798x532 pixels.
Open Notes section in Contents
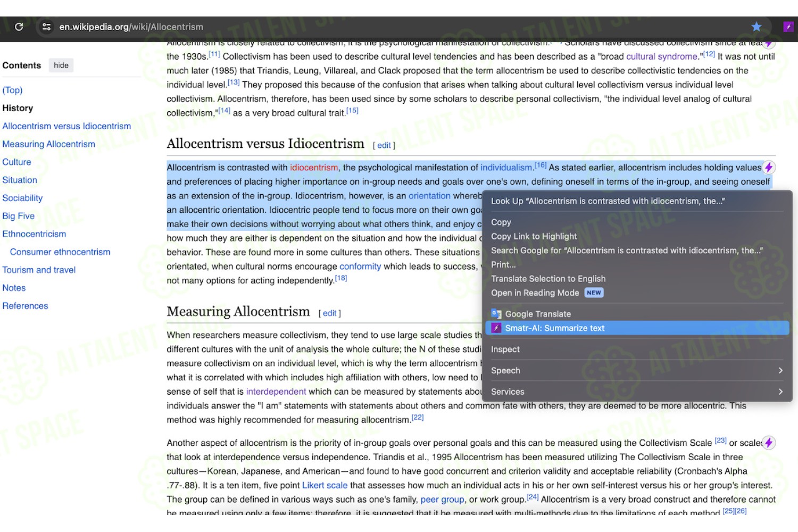[x=14, y=288]
